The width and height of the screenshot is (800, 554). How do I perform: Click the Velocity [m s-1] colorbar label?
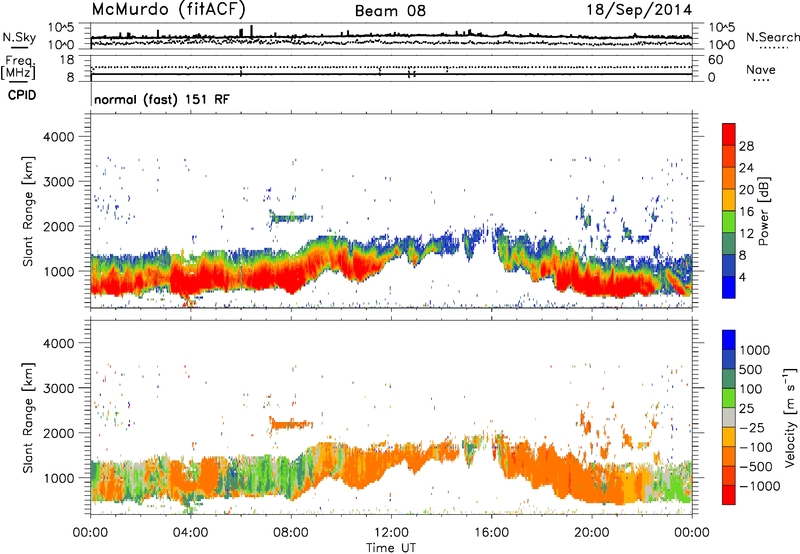tap(790, 417)
